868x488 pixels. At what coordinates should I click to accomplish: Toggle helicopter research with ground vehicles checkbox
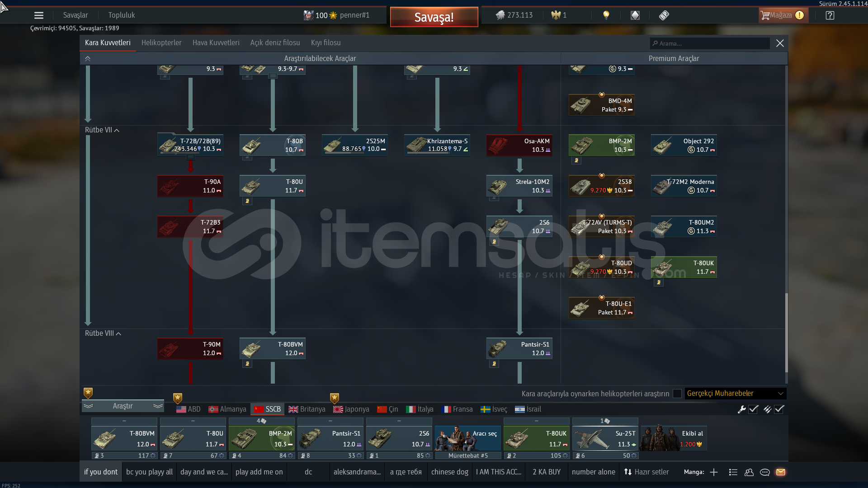click(677, 394)
